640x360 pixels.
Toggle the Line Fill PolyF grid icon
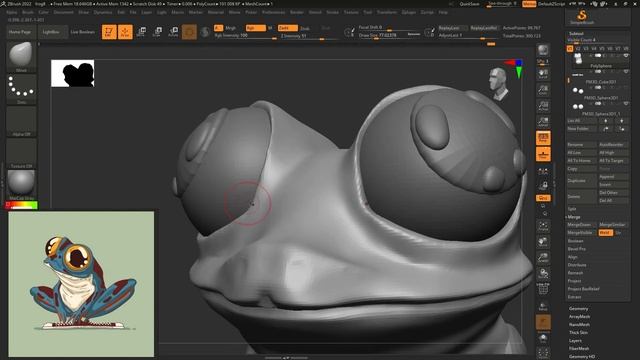(543, 289)
